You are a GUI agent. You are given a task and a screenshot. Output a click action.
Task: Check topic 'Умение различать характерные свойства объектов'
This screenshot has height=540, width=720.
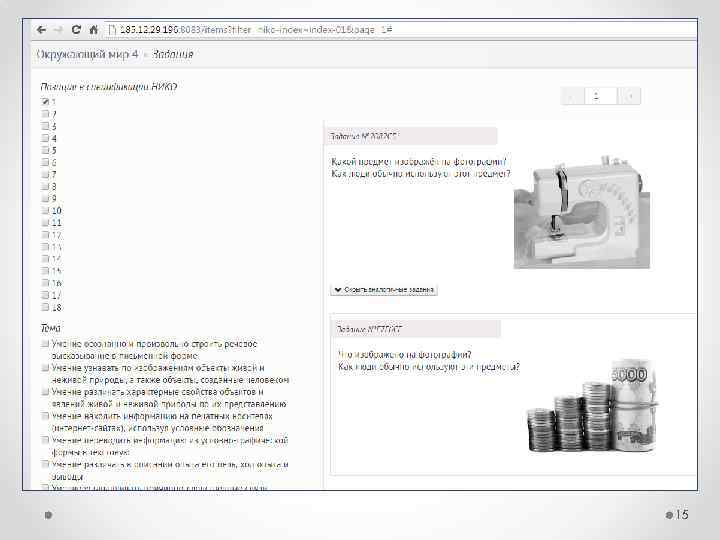pos(45,392)
